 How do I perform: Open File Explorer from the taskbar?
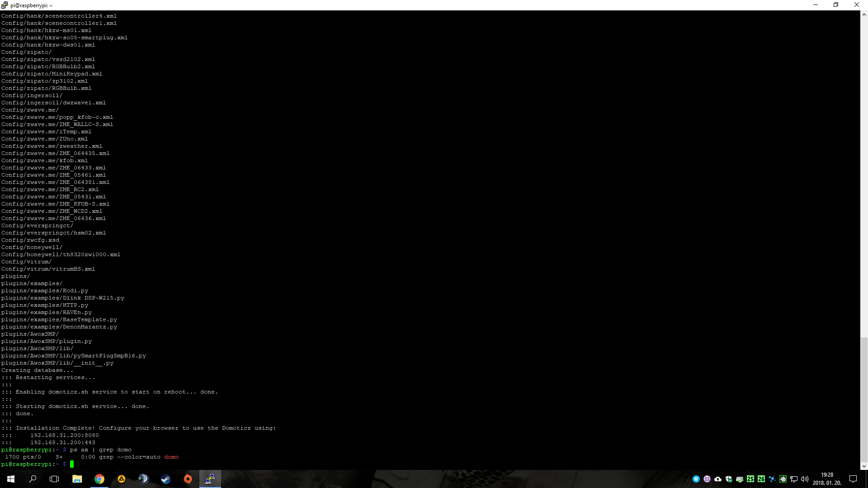[x=77, y=479]
